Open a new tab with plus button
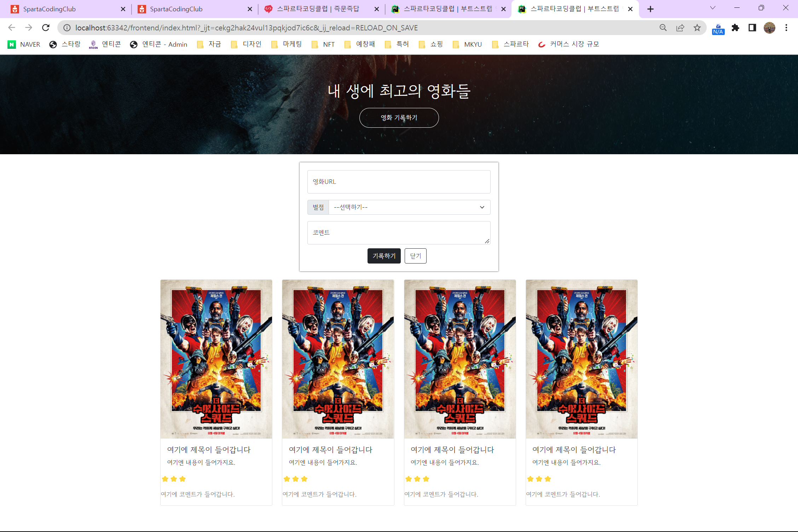798x532 pixels. pyautogui.click(x=650, y=9)
